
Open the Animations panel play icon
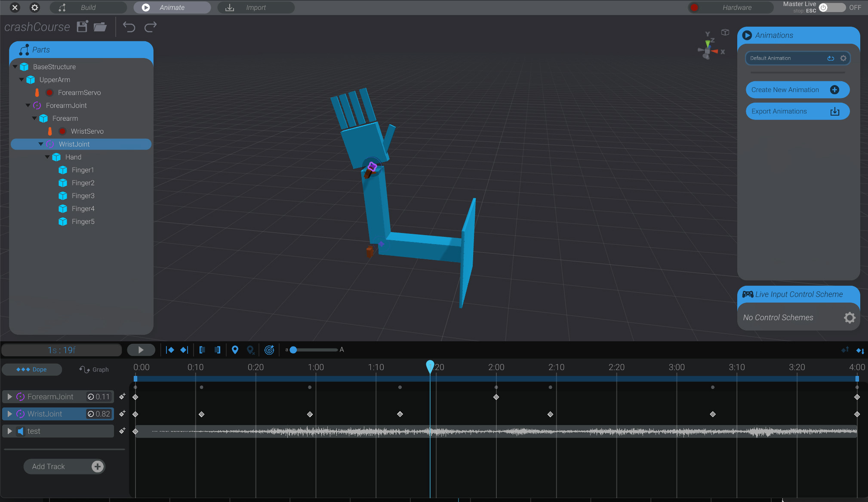[x=747, y=35]
